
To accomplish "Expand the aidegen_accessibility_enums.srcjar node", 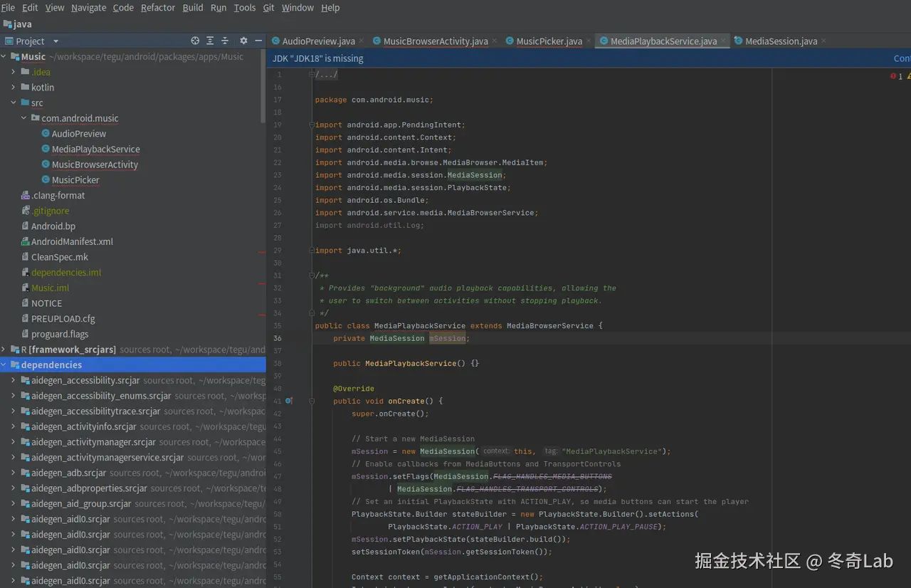I will 13,395.
